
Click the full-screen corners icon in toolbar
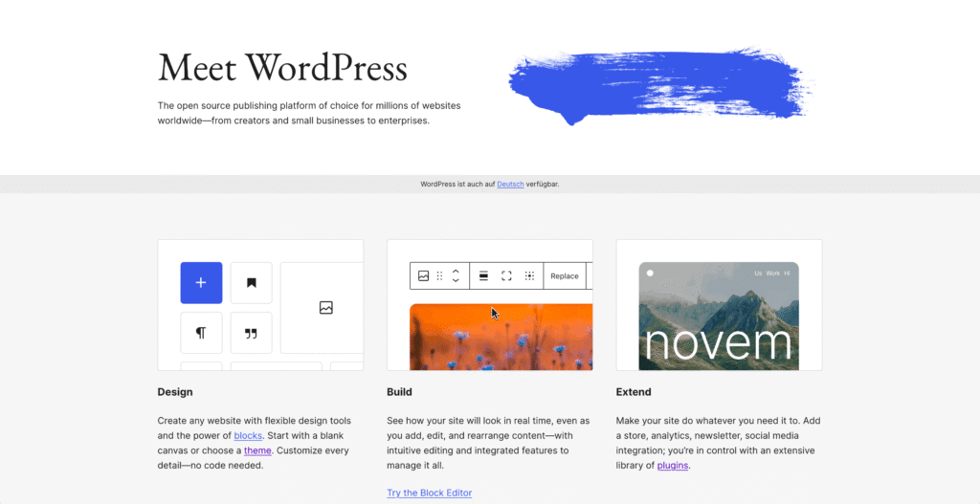507,276
